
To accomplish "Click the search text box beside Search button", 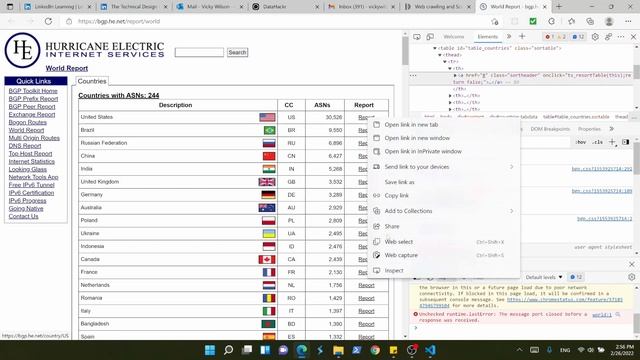I will pyautogui.click(x=199, y=52).
